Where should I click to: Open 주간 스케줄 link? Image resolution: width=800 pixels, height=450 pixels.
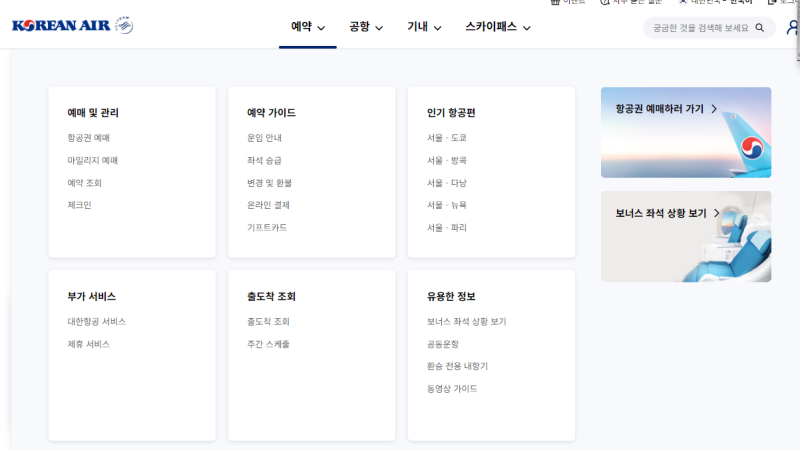[268, 344]
